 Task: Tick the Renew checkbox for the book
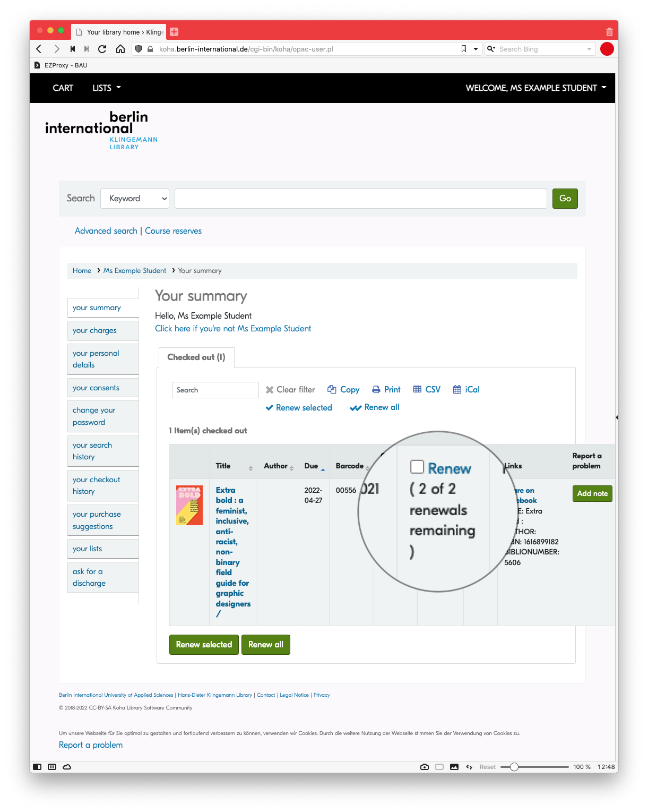[x=417, y=467]
